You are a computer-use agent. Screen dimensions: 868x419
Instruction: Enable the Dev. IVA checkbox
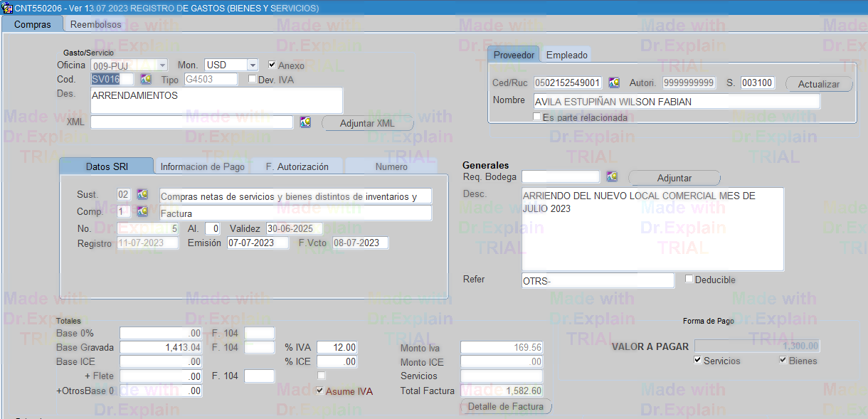pyautogui.click(x=252, y=79)
